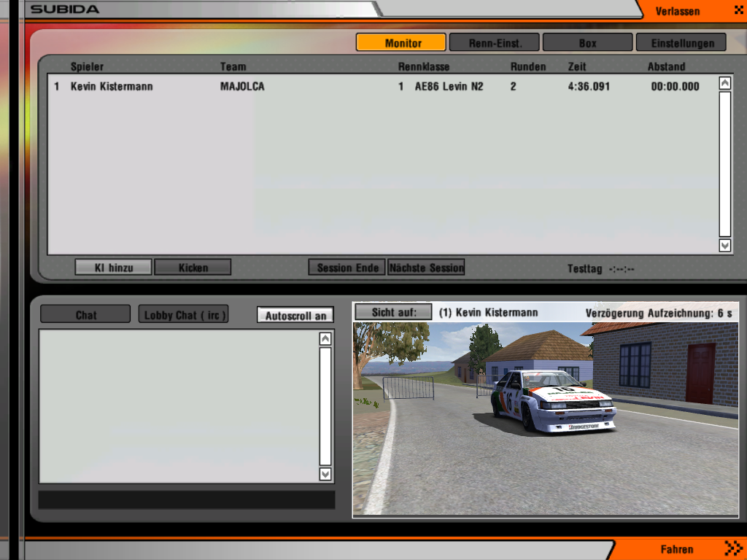Advance using Nächste Session button
This screenshot has height=560, width=747.
(426, 268)
